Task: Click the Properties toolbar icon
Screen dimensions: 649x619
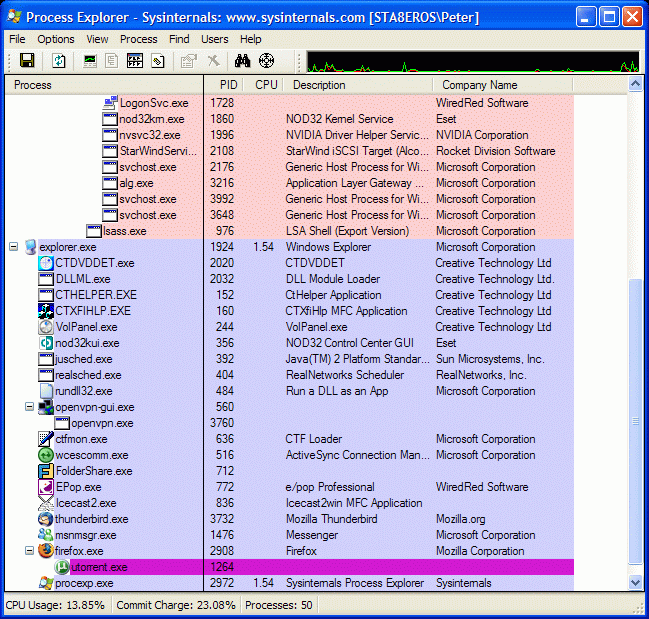Action: tap(188, 61)
